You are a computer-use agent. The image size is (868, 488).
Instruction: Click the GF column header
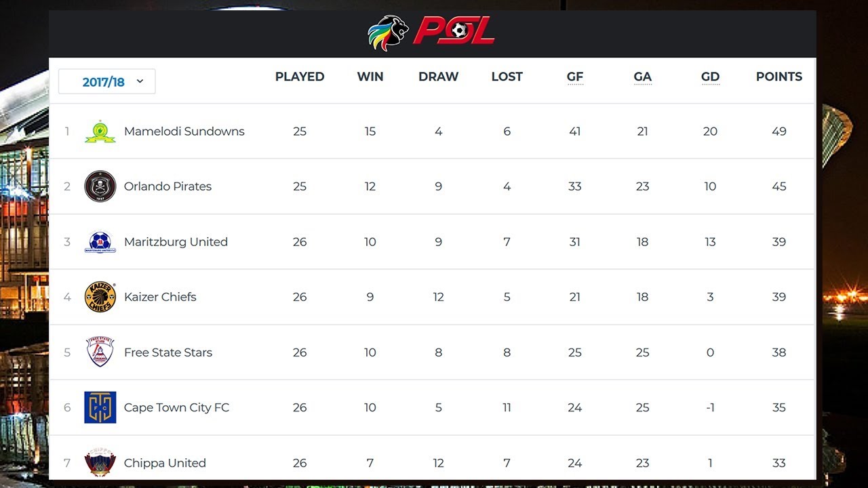(574, 77)
